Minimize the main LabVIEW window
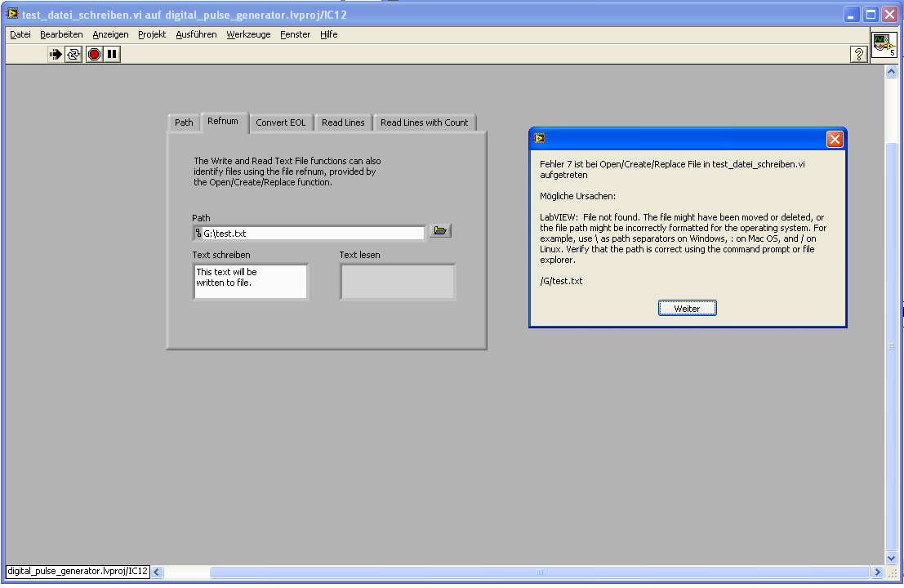Screen dimensions: 904x588 pos(852,15)
